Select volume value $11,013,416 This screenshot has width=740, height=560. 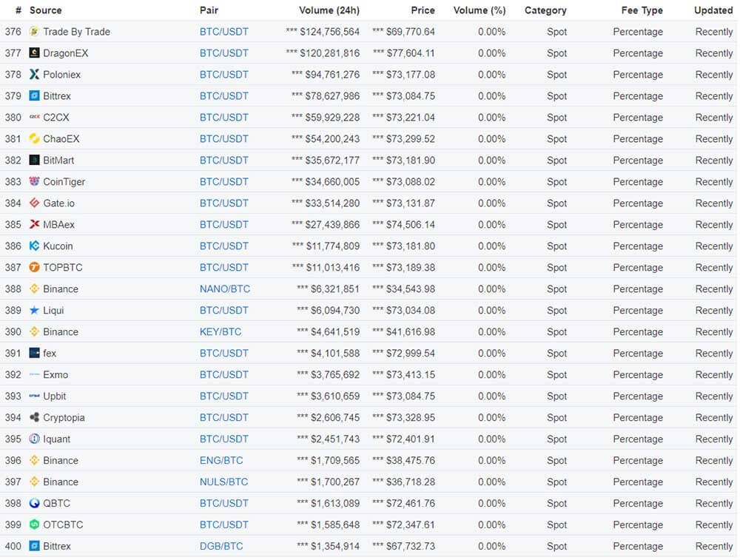click(333, 268)
